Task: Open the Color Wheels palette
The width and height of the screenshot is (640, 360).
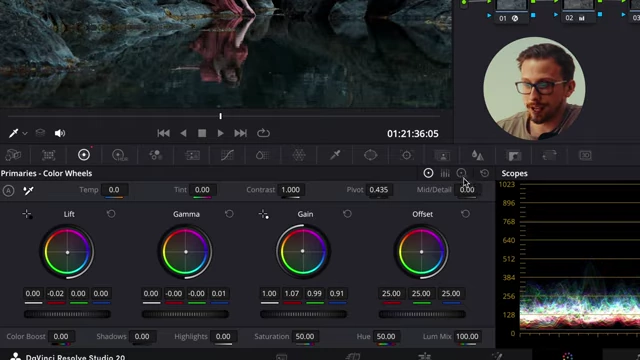Action: coord(84,155)
